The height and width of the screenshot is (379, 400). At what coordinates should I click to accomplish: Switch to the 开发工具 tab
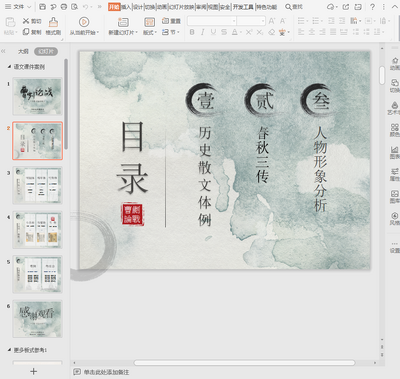point(243,7)
